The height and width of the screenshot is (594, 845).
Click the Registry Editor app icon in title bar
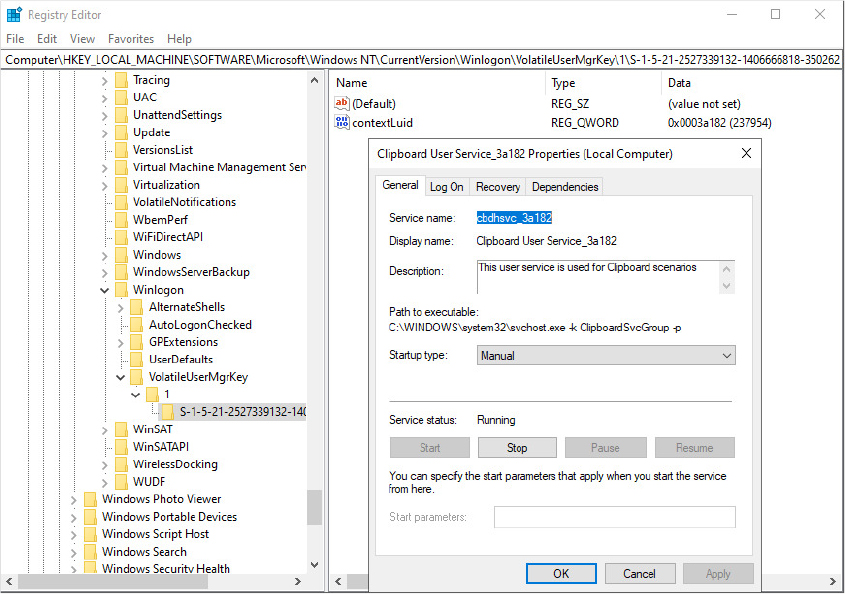click(x=14, y=15)
